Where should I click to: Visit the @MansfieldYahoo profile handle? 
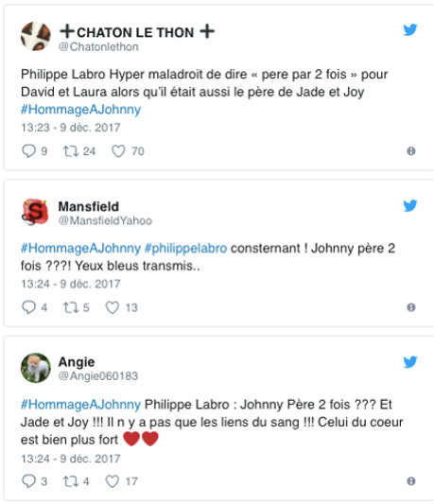tap(105, 221)
